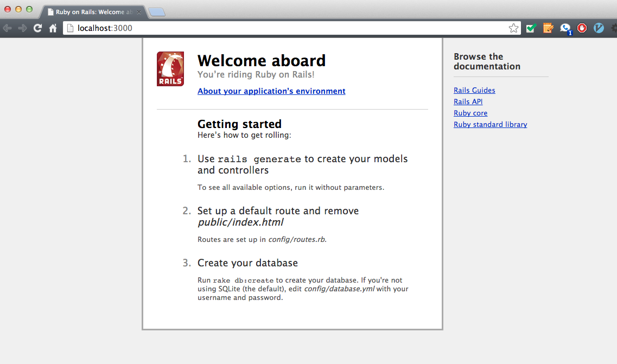Open the Chrome settings gear menu
The image size is (617, 364).
coord(614,28)
